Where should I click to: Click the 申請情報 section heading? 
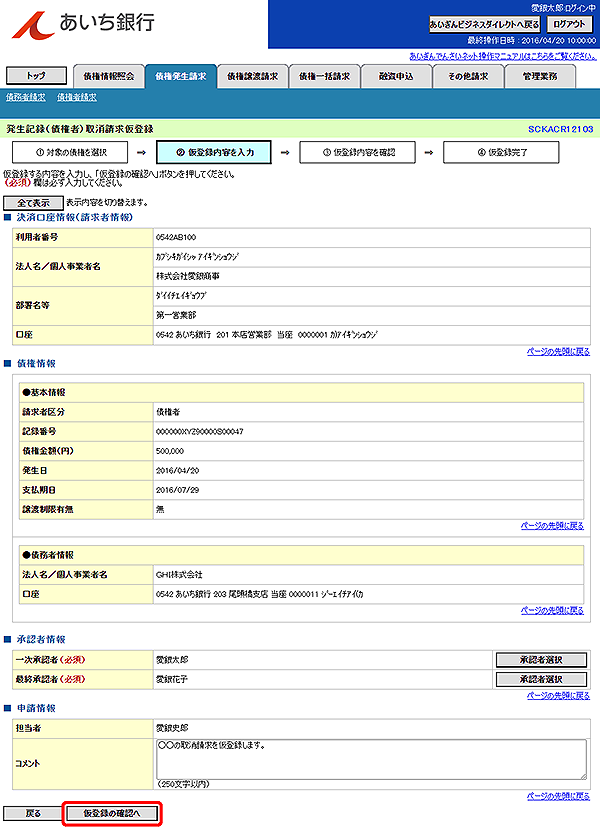[x=36, y=708]
